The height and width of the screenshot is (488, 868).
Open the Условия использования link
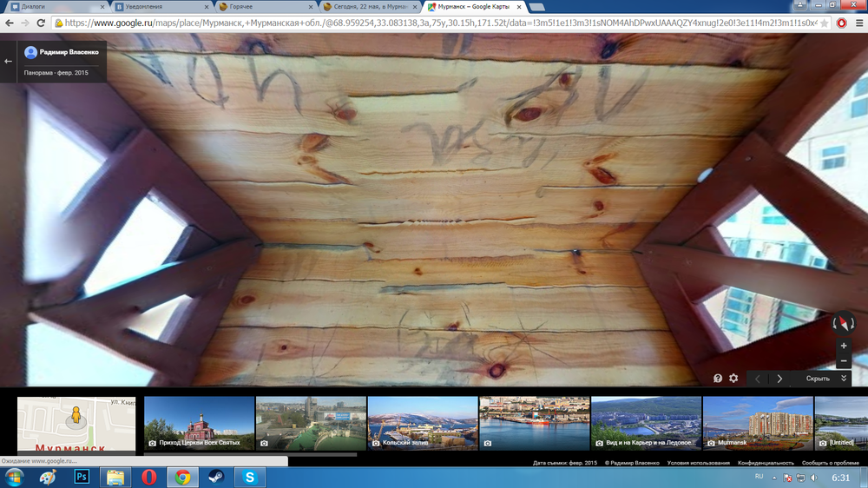coord(698,463)
